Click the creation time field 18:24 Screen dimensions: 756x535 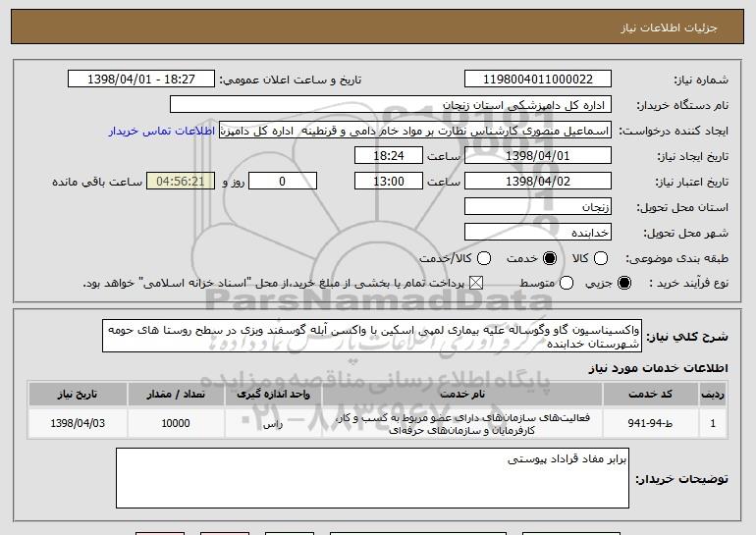389,156
